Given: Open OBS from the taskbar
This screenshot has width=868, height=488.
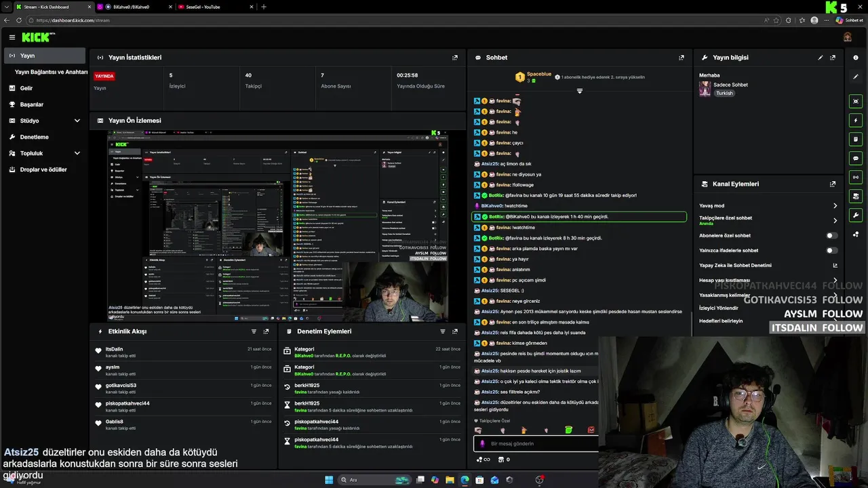Looking at the screenshot, I should click(539, 480).
